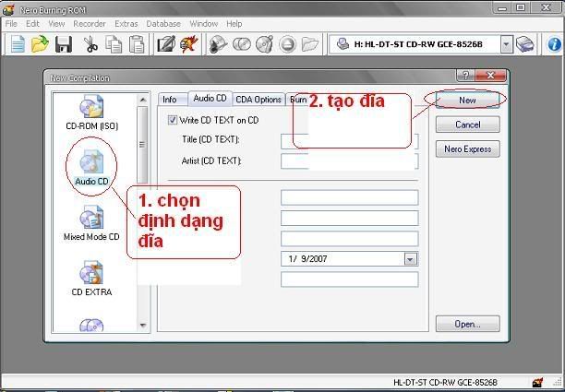This screenshot has height=392, width=565.
Task: Click scroll up arrow in compilation list
Action: 143,100
